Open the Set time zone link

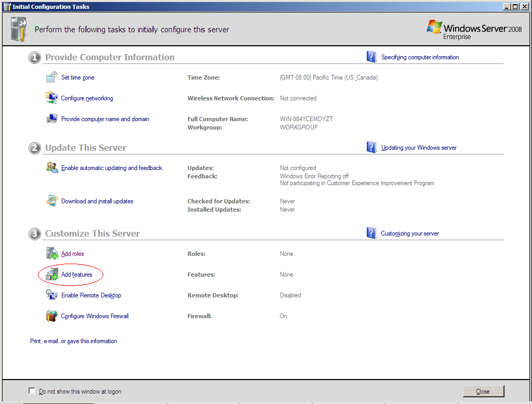[78, 77]
